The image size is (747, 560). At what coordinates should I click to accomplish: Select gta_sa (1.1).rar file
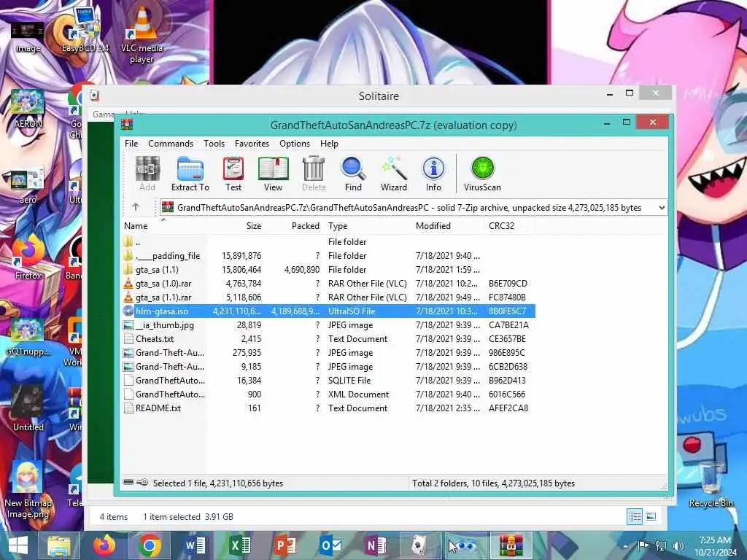[x=329, y=297]
